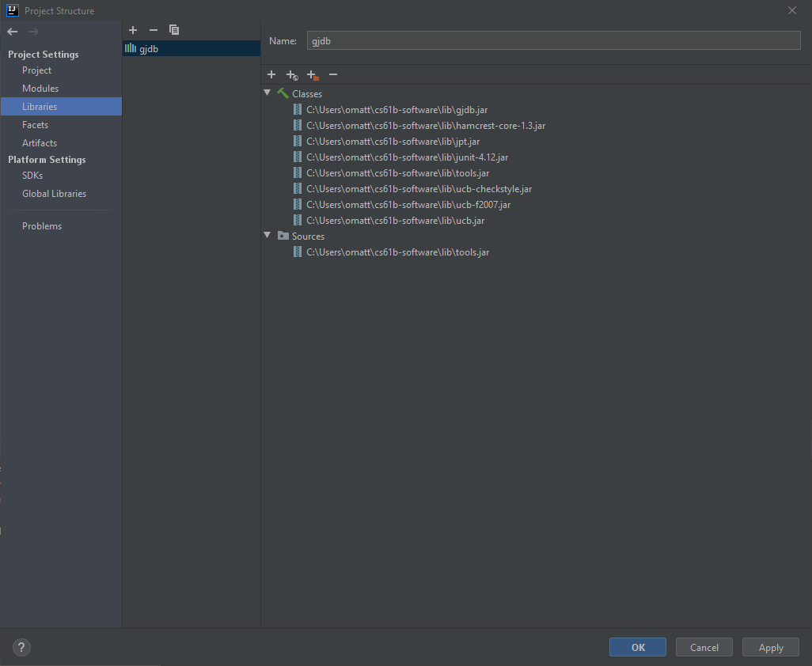Viewport: 812px width, 666px height.
Task: Collapse the Classes tree node
Action: (268, 93)
